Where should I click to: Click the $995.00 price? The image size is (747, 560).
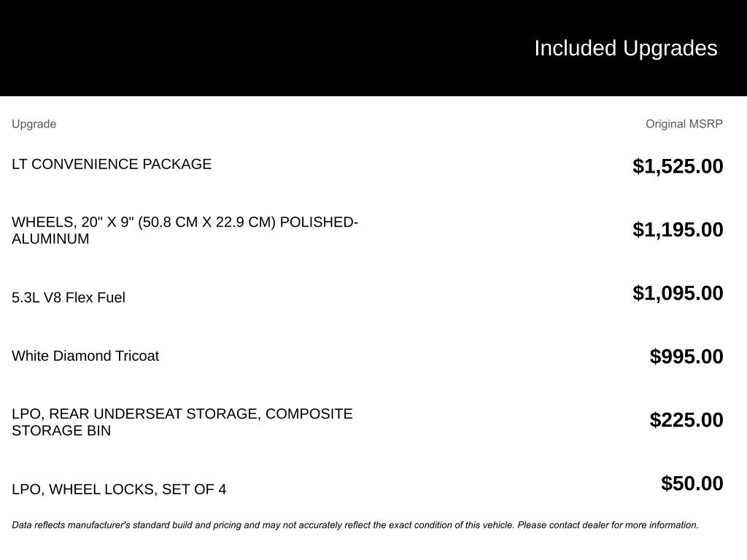(686, 357)
